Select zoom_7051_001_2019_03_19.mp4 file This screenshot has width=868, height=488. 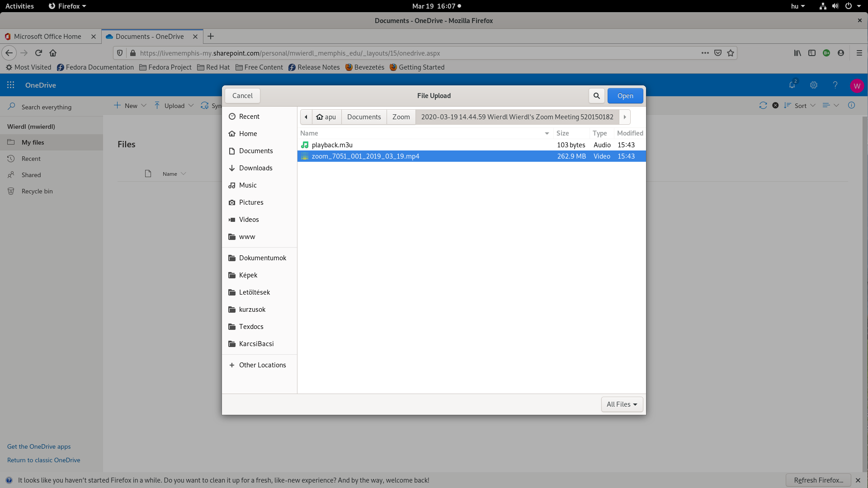click(472, 156)
